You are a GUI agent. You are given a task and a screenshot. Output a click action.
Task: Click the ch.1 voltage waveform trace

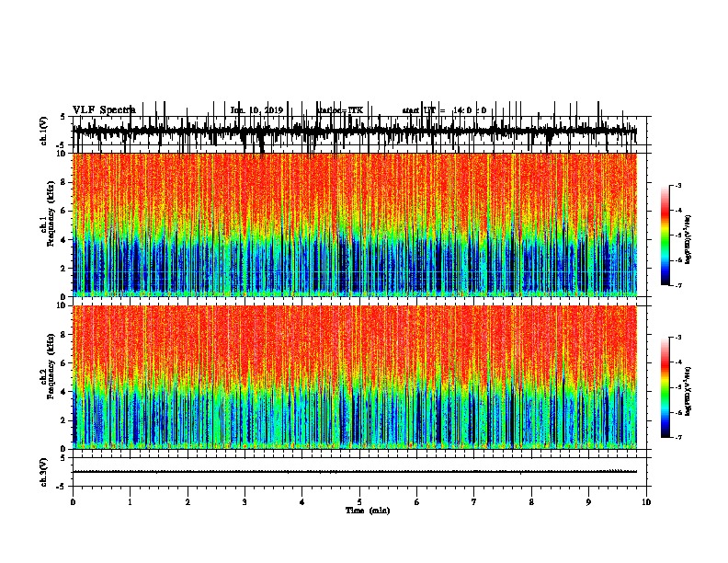coord(354,131)
